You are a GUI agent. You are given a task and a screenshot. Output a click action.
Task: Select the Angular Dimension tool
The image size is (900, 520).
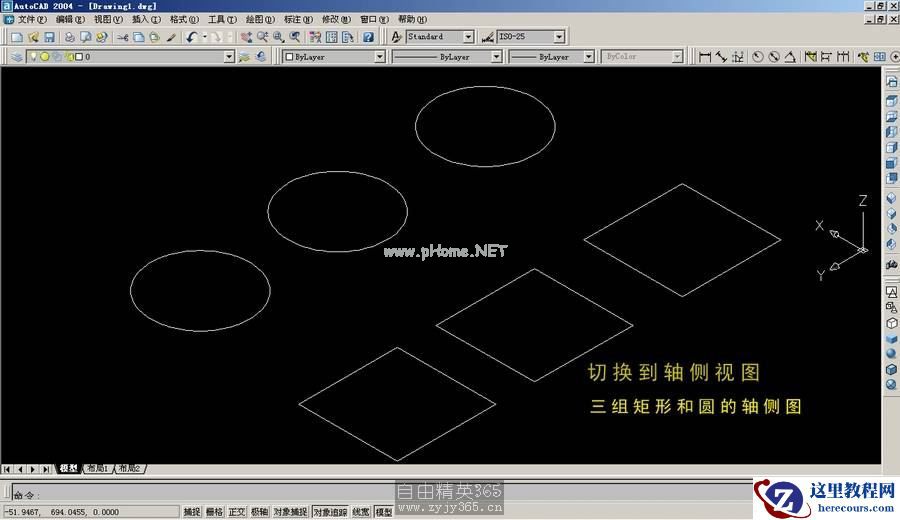pyautogui.click(x=790, y=57)
